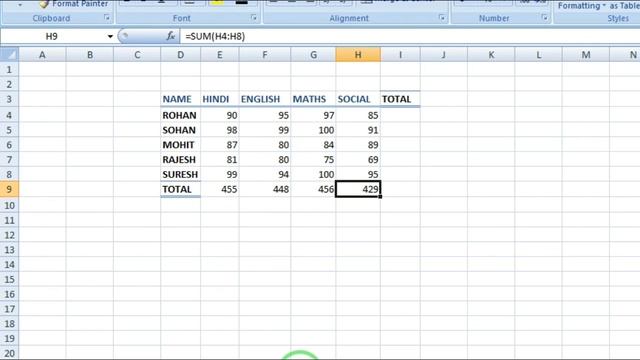Select column A header
This screenshot has height=360, width=640.
[x=42, y=55]
